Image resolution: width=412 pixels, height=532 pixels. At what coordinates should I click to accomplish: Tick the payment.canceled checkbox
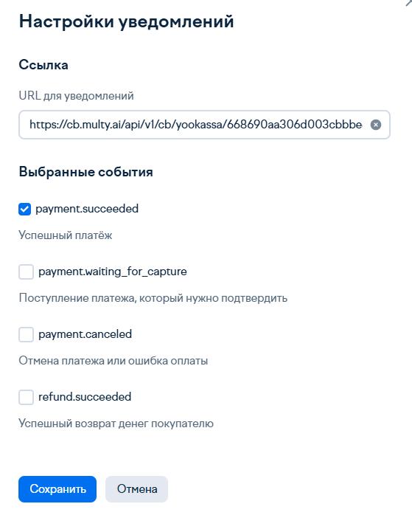(26, 334)
